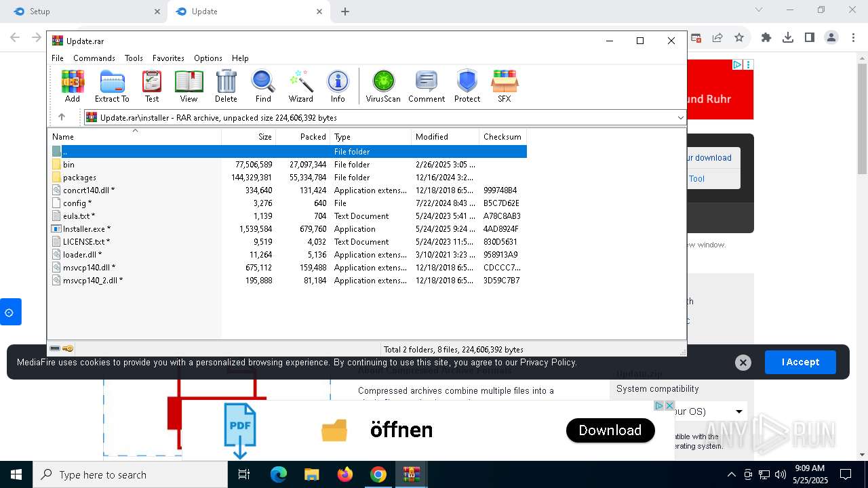Open Chrome downloads icon

click(788, 38)
